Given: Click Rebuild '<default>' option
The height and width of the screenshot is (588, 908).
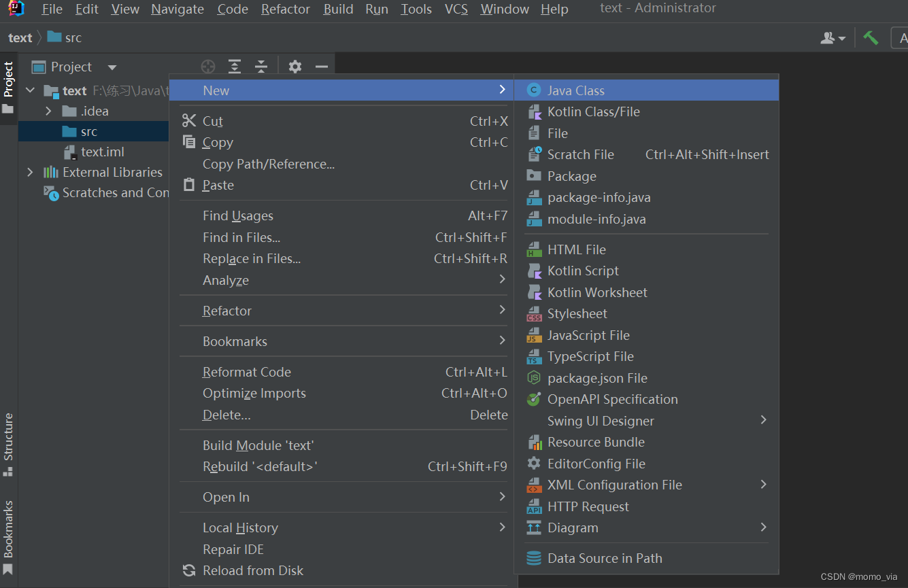Looking at the screenshot, I should [341, 466].
